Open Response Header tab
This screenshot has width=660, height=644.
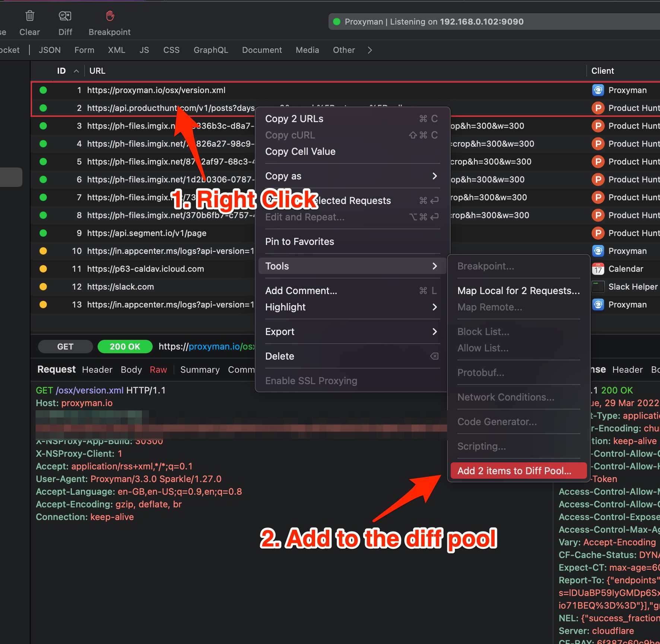point(628,370)
